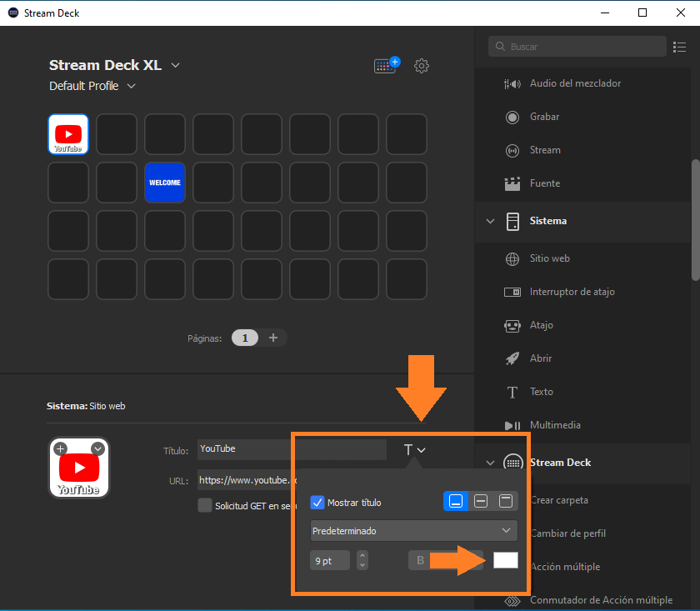
Task: Collapse the Sistema category
Action: click(x=491, y=221)
